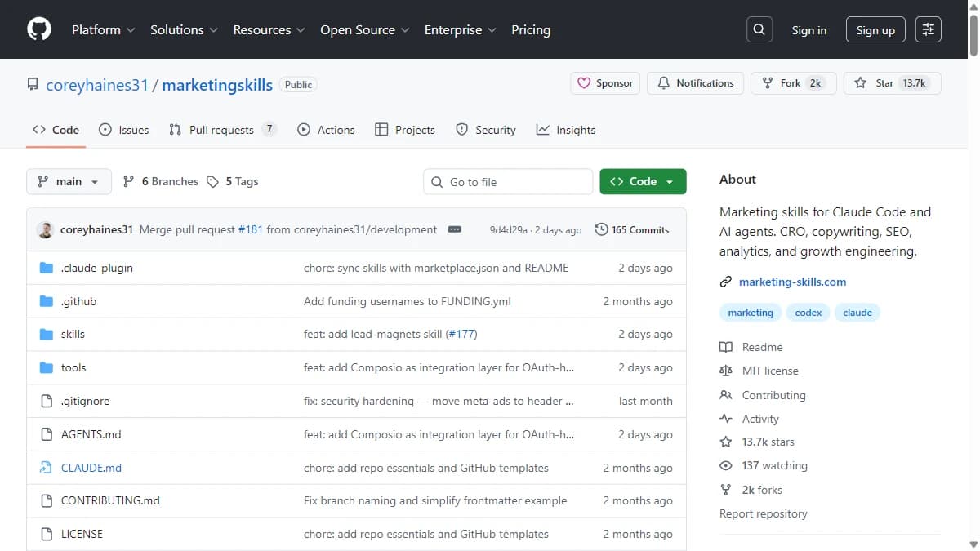Click the LICENSE file icon
Image resolution: width=980 pixels, height=551 pixels.
pyautogui.click(x=47, y=534)
